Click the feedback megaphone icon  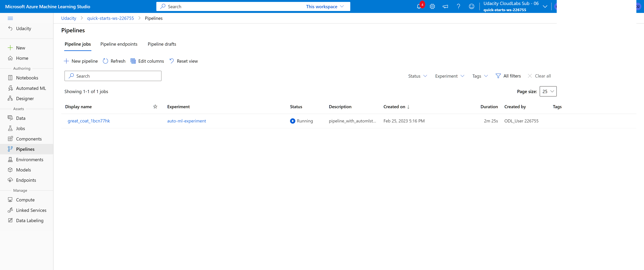[x=445, y=7]
